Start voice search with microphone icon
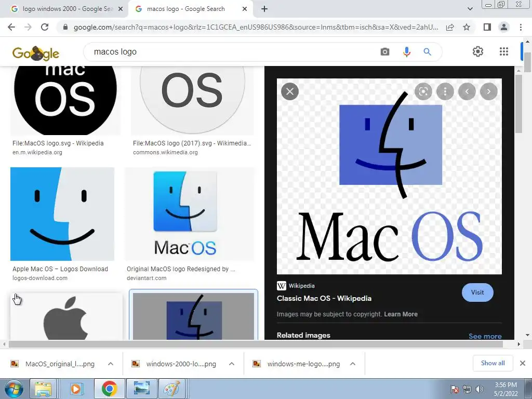This screenshot has width=532, height=399. tap(406, 52)
